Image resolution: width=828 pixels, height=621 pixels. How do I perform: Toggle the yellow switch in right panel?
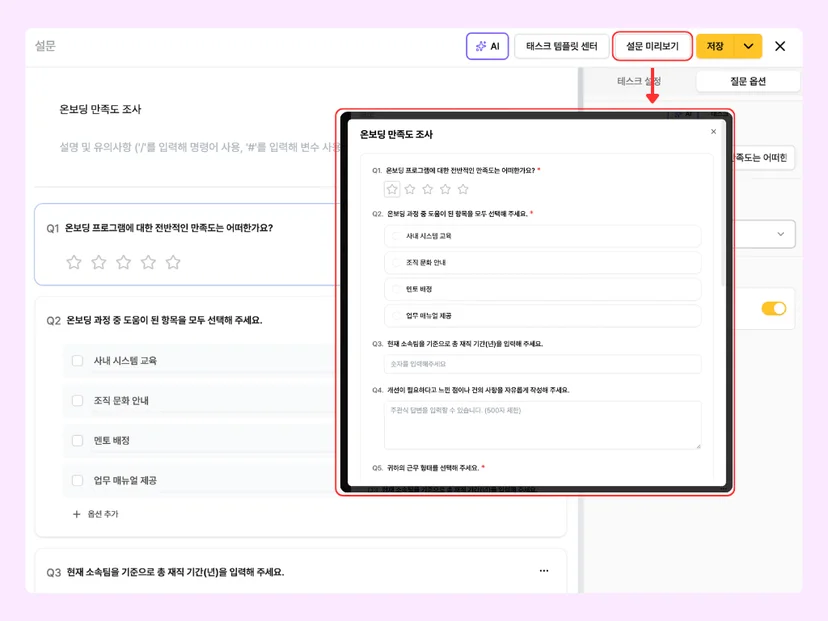774,308
